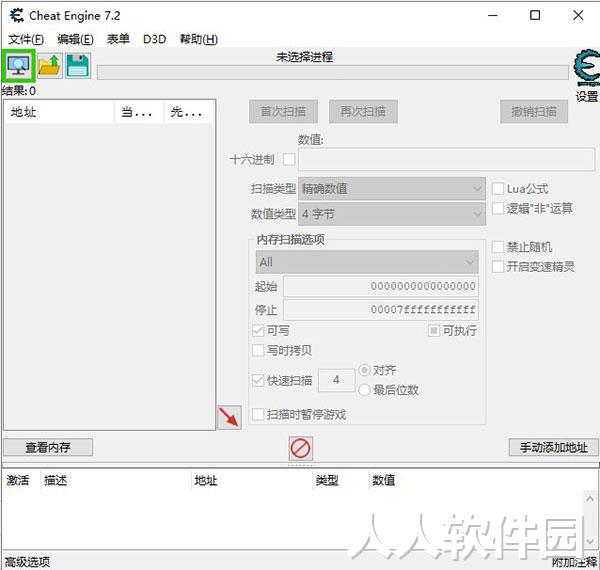This screenshot has width=600, height=570.
Task: Open 高级选项 at bottom left
Action: click(27, 562)
